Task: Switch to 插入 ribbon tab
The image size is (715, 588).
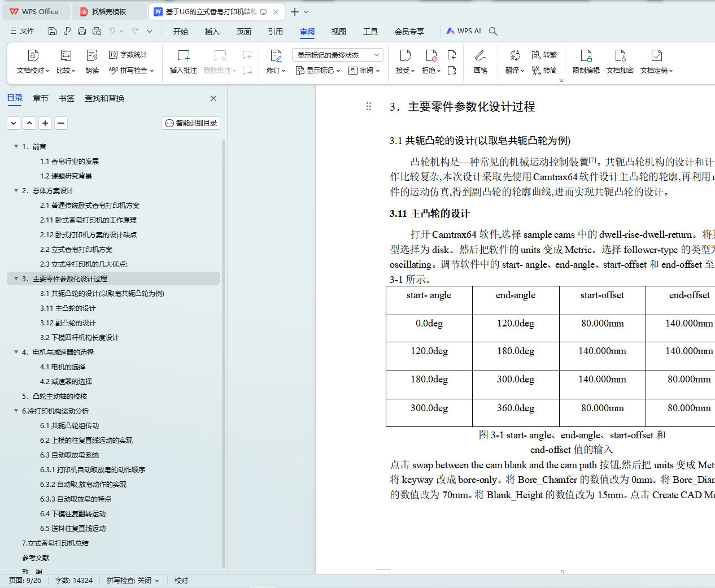Action: click(212, 32)
